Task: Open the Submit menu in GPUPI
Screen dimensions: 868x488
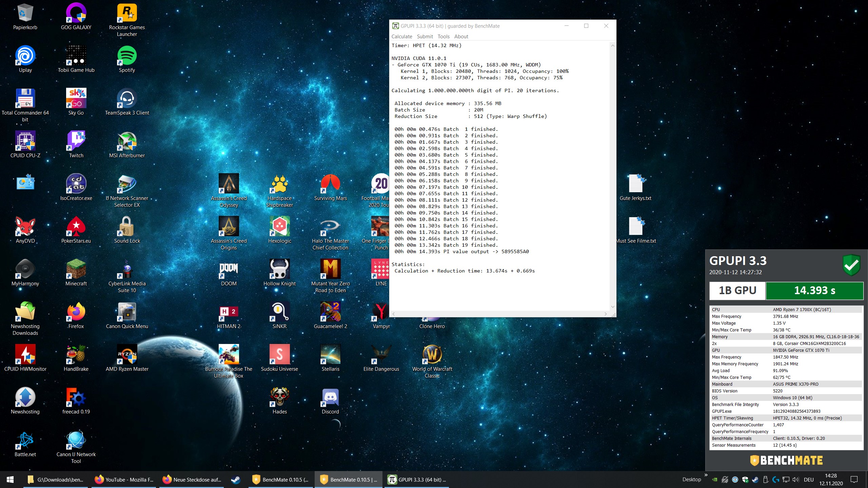Action: (425, 36)
